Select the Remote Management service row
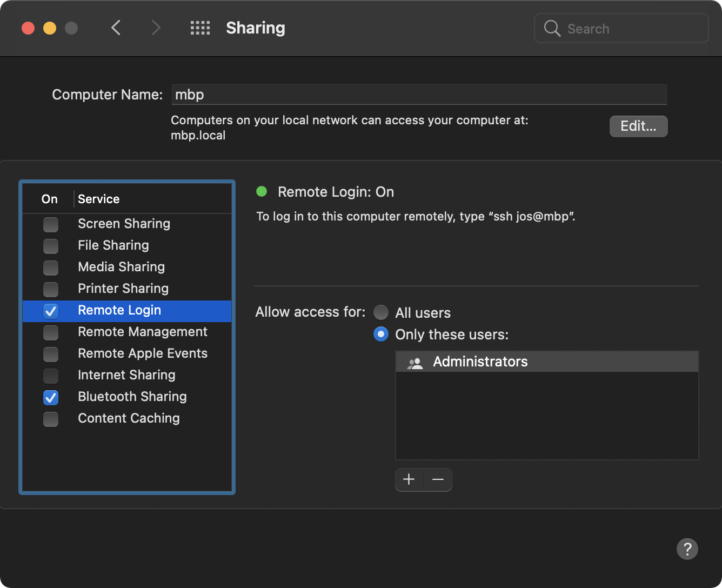The image size is (722, 588). pyautogui.click(x=127, y=332)
